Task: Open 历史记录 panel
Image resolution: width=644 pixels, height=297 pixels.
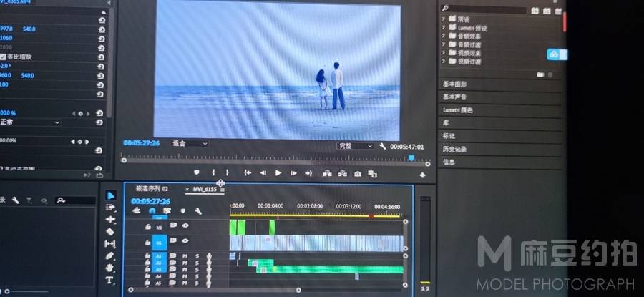Action: tap(454, 149)
